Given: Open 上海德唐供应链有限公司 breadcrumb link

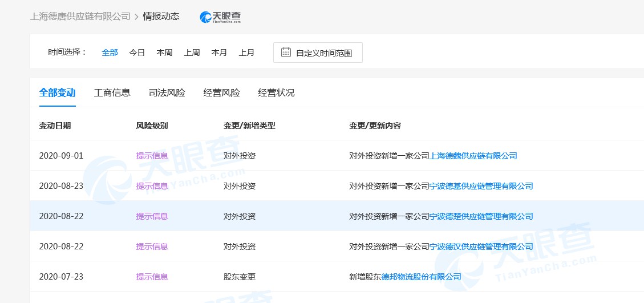Looking at the screenshot, I should point(80,17).
